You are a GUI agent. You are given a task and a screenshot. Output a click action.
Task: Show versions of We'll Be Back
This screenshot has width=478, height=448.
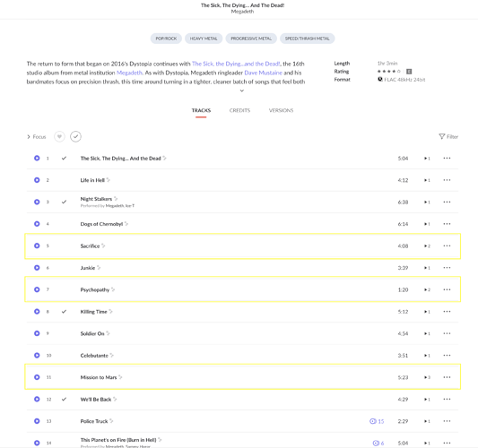[x=427, y=400]
